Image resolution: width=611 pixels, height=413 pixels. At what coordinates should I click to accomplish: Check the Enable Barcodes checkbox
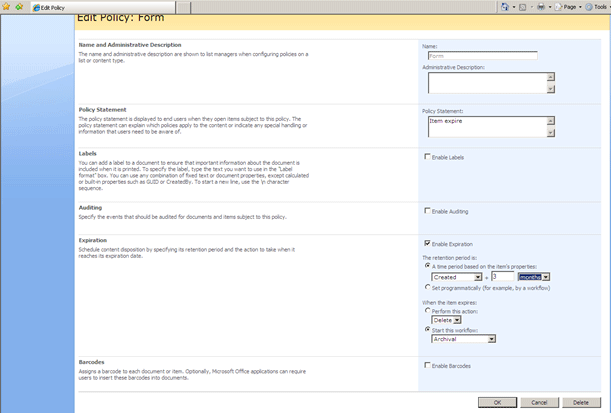click(427, 365)
